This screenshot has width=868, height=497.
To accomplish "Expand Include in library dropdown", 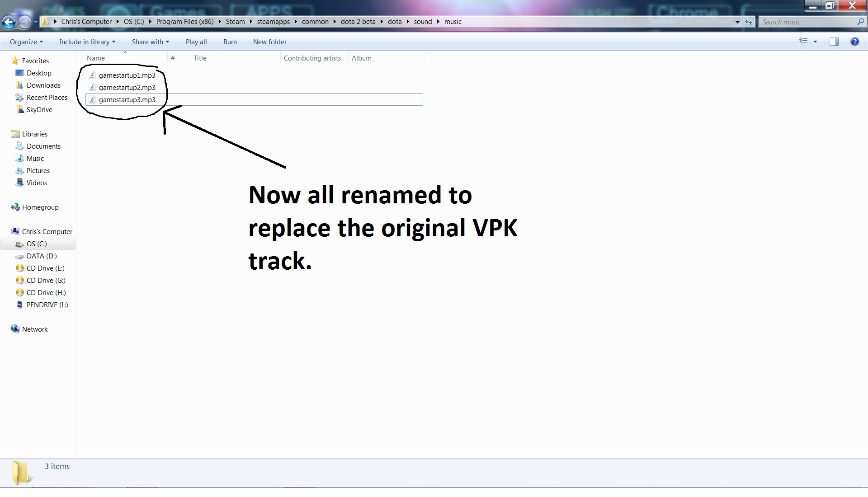I will [87, 42].
